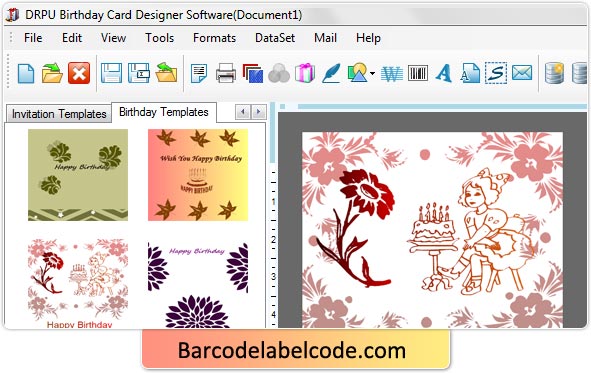Save using the floppy disk icon
Screen dimensions: 591x373
111,73
